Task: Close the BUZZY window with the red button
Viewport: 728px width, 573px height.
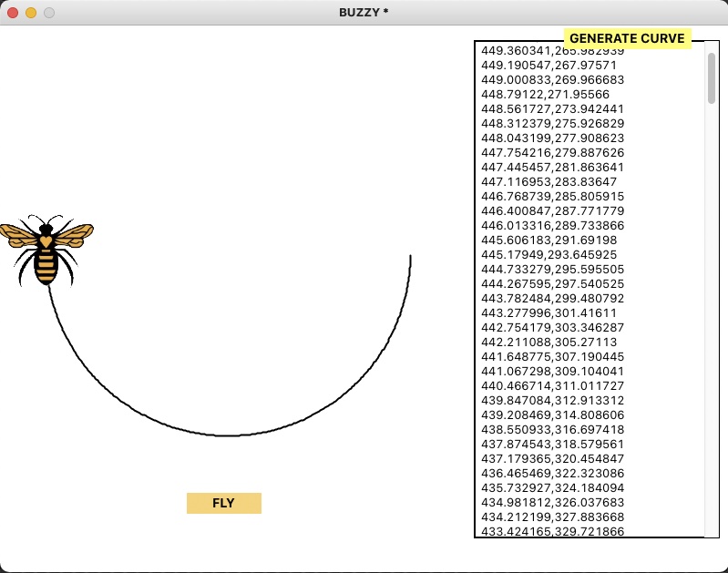Action: tap(13, 13)
